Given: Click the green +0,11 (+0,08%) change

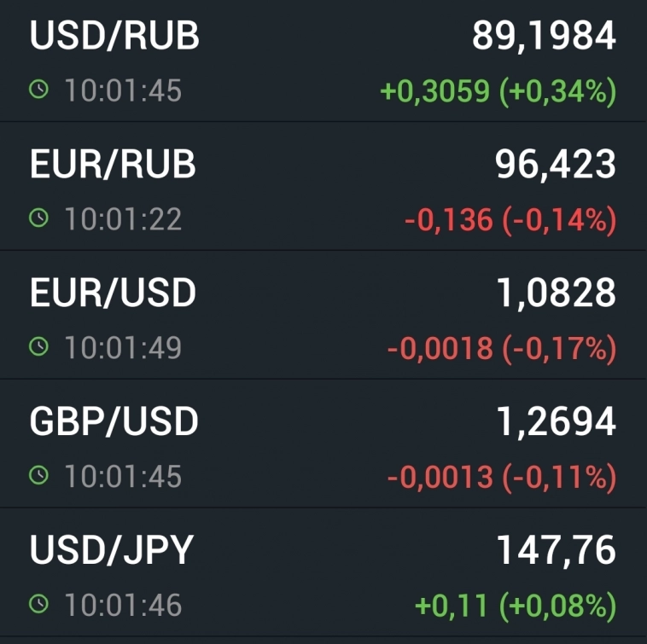Looking at the screenshot, I should tap(515, 606).
